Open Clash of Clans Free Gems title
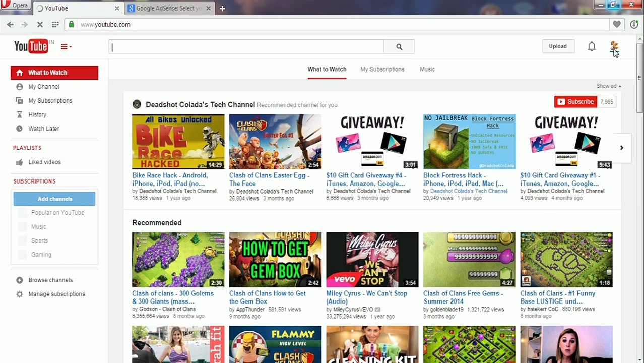The width and height of the screenshot is (644, 363). point(463,297)
